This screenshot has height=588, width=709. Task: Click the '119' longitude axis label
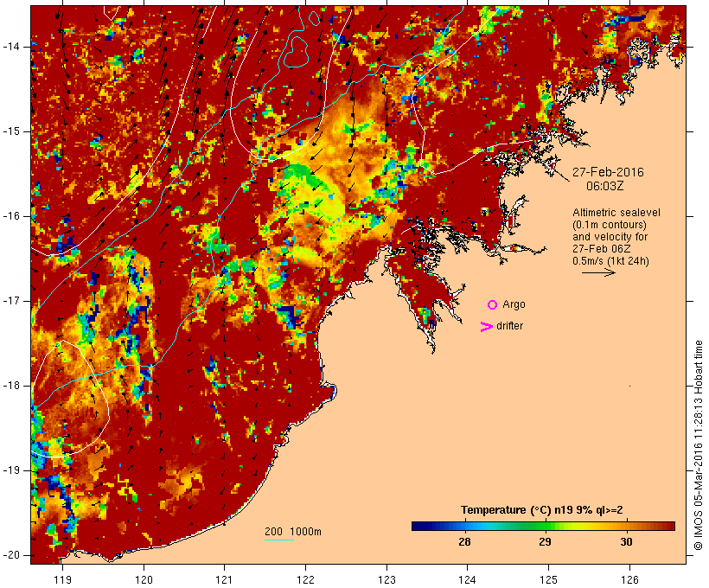pyautogui.click(x=63, y=579)
